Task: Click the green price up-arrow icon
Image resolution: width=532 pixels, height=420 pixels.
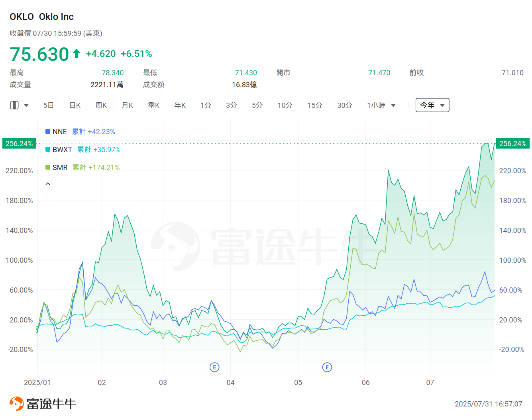Action: (77, 53)
